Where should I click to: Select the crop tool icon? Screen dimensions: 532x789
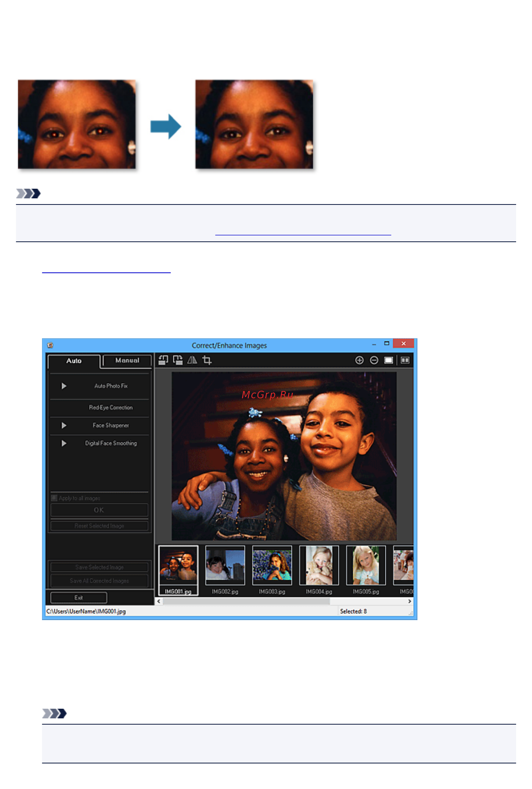click(207, 360)
